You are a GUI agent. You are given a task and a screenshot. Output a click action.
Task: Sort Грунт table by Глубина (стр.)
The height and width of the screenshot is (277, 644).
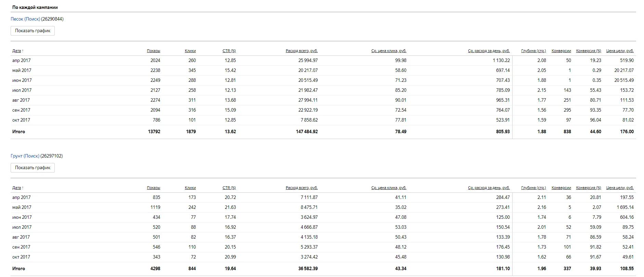[534, 188]
